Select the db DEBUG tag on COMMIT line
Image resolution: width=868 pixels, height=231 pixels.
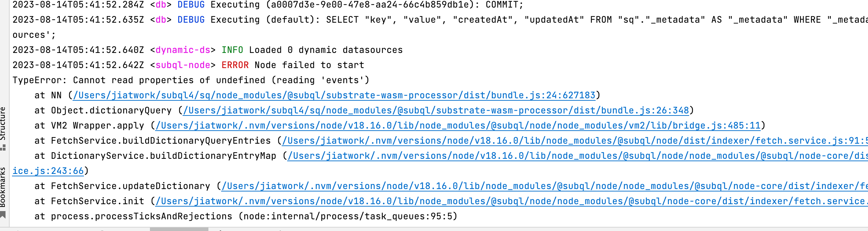point(191,5)
